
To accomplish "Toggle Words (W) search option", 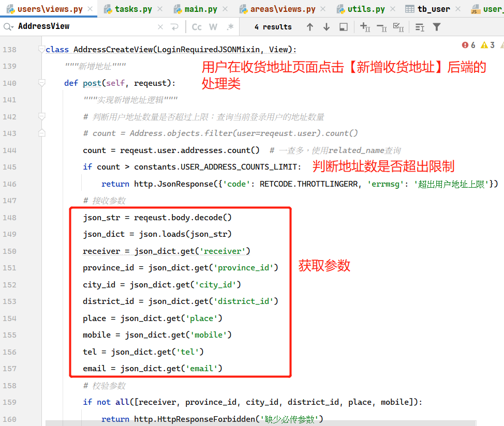I will coord(213,27).
